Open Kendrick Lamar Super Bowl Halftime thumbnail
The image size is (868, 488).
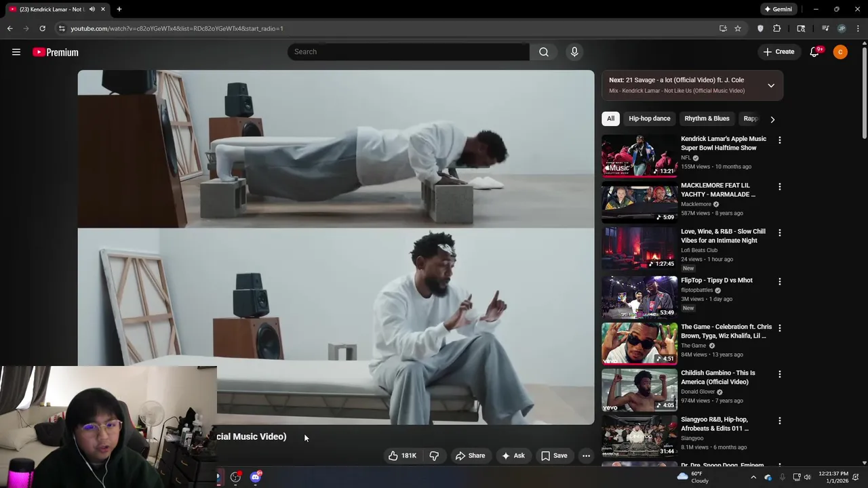tap(639, 155)
